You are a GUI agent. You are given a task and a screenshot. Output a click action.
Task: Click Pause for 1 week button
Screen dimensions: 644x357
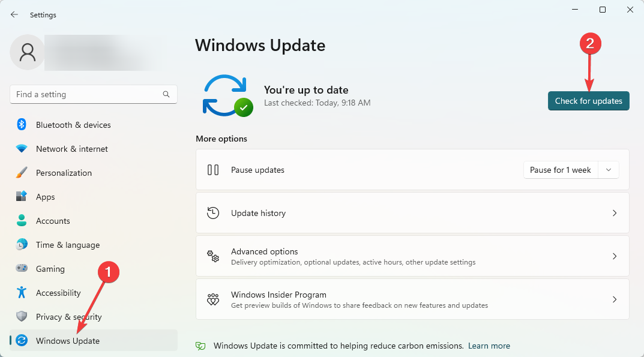(561, 170)
